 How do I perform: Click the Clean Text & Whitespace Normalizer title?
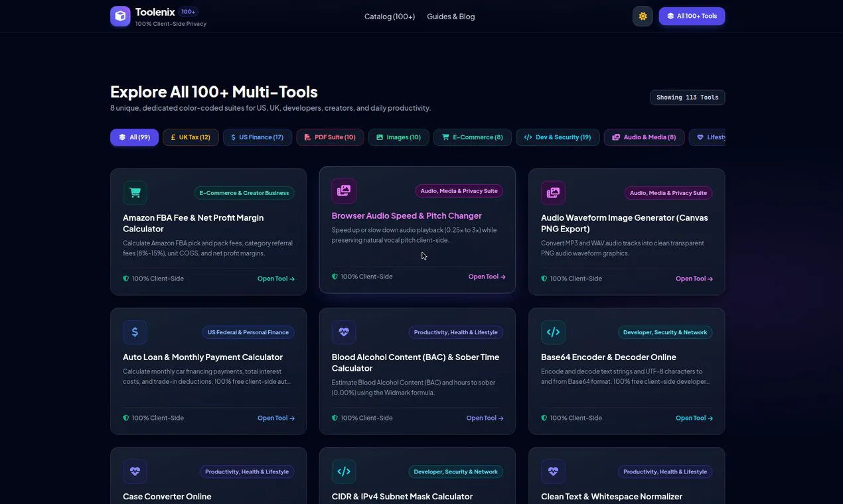coord(611,497)
